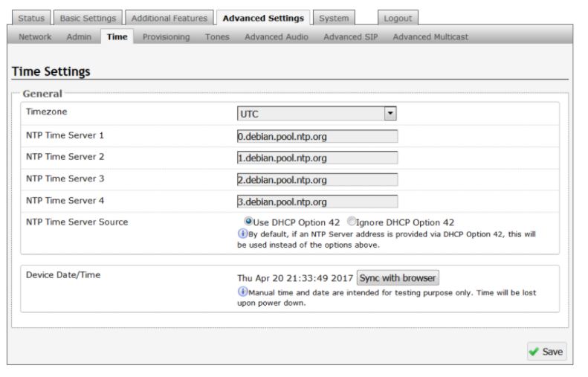
Task: Select the Provisioning sub-tab
Action: pyautogui.click(x=166, y=36)
